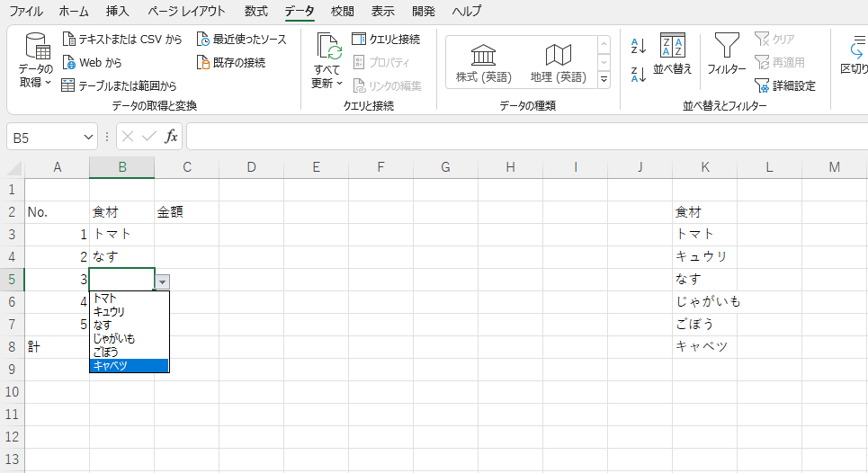Click cell K6 containing じゃがいも
868x473 pixels.
point(704,302)
